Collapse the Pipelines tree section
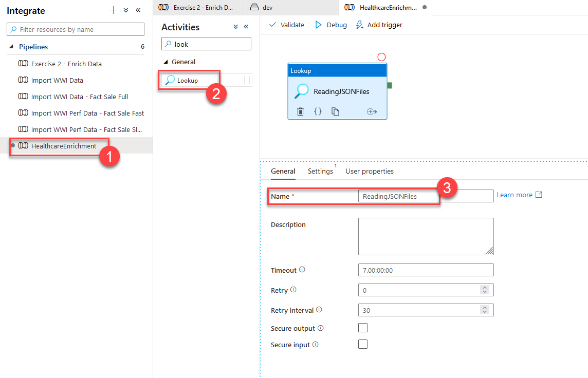Screen dimensions: 588x378 [11, 47]
